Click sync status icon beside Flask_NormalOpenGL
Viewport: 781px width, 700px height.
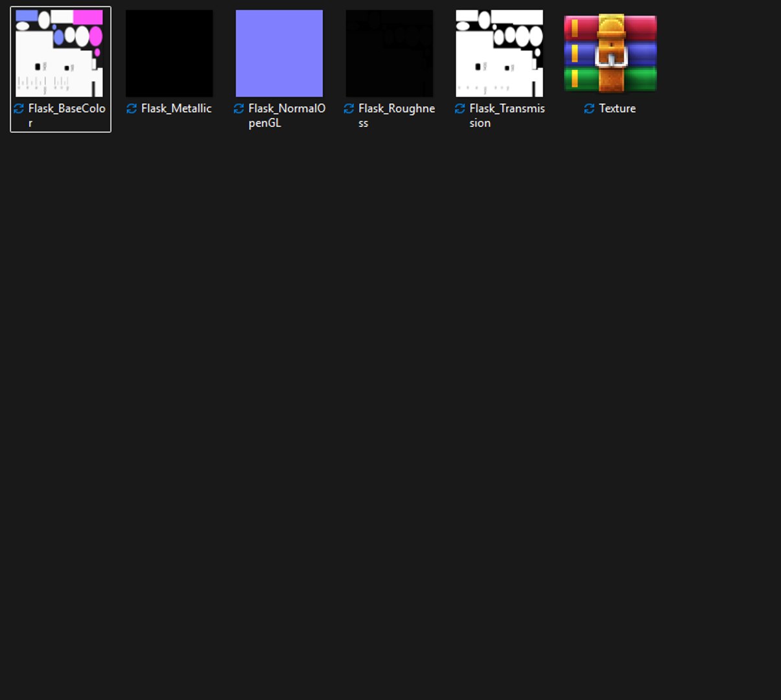(x=239, y=108)
